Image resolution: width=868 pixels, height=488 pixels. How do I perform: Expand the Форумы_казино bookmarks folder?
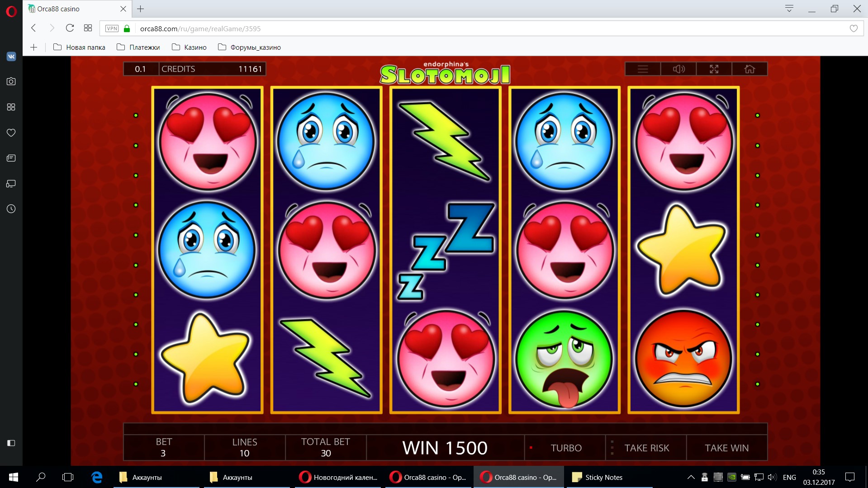(x=249, y=47)
